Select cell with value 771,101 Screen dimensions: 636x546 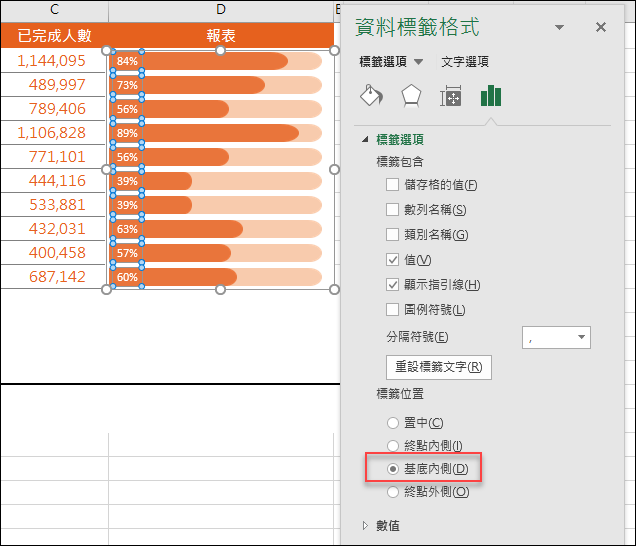point(53,157)
